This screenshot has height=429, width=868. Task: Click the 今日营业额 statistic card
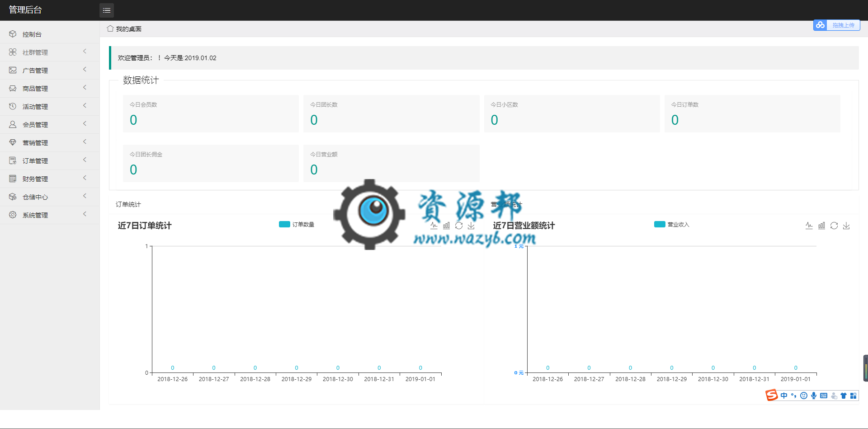[391, 163]
